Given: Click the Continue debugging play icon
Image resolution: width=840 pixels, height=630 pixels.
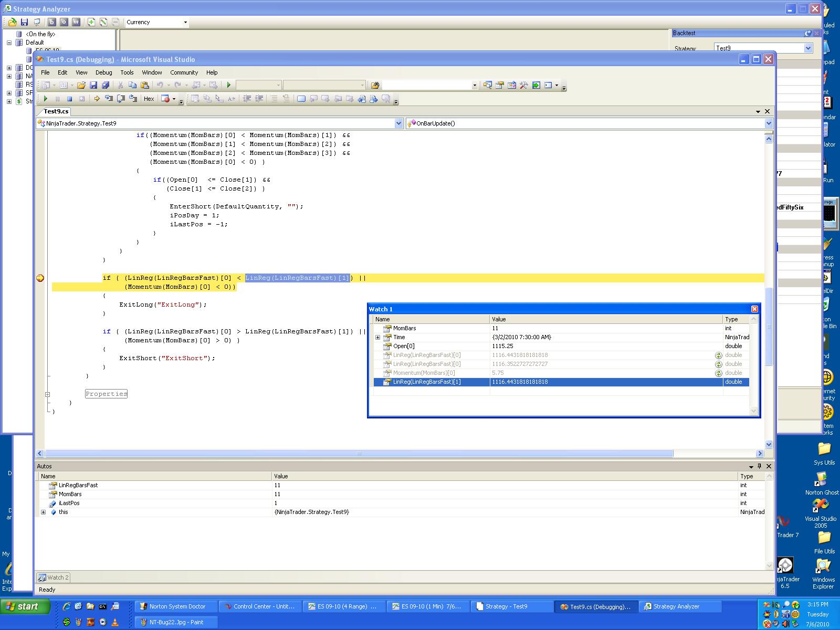Looking at the screenshot, I should pyautogui.click(x=46, y=99).
